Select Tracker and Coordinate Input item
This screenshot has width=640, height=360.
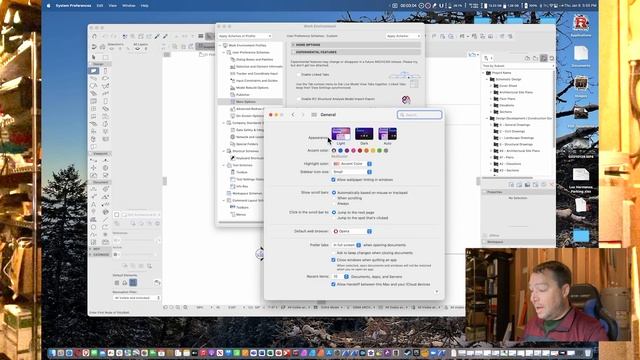tap(254, 74)
